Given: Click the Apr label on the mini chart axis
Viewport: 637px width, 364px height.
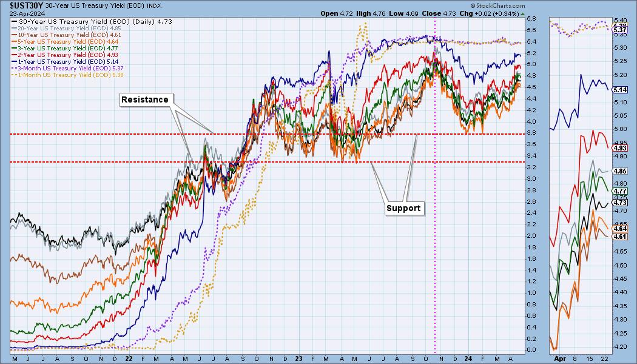Looking at the screenshot, I should click(560, 359).
